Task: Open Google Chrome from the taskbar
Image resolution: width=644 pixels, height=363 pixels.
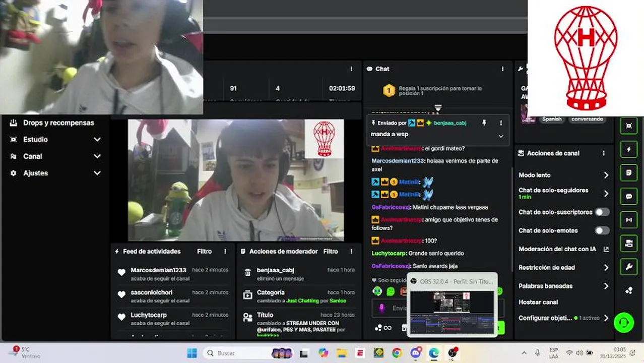Action: point(397,353)
